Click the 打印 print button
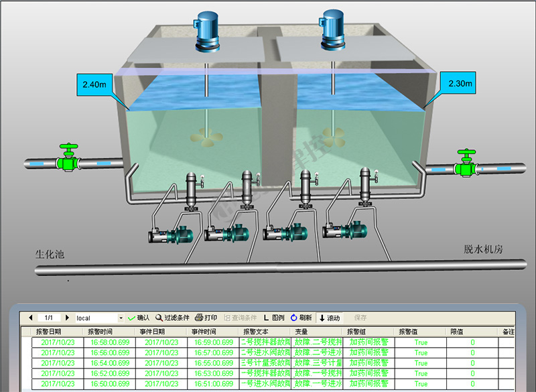 coord(206,318)
